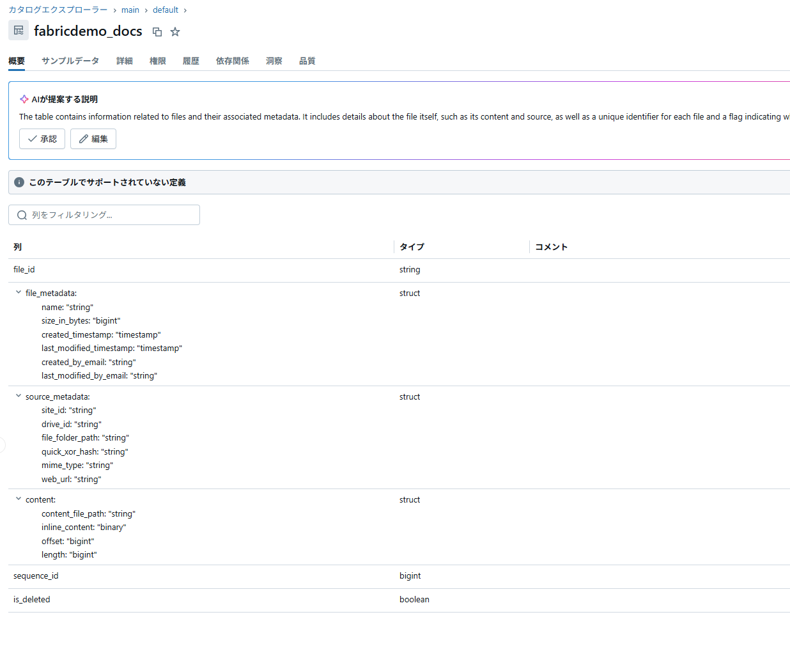Click the table icon beside fabricdemo_docs
Screen dimensions: 790x672
pyautogui.click(x=19, y=30)
